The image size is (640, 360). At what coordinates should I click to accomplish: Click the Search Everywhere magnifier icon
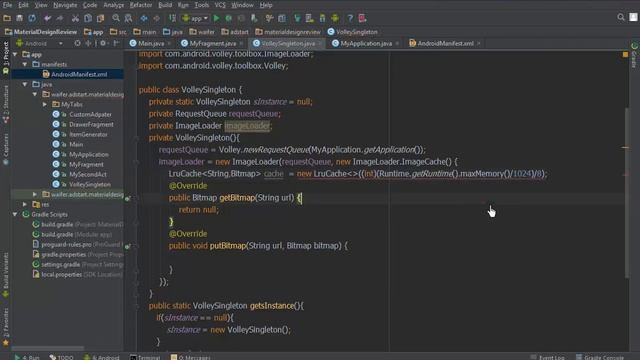point(621,17)
